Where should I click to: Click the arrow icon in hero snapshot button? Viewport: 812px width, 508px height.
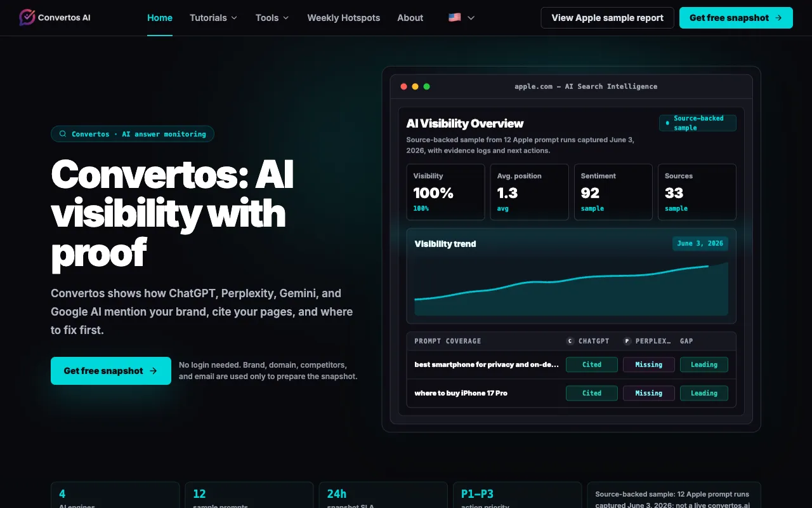(x=153, y=371)
